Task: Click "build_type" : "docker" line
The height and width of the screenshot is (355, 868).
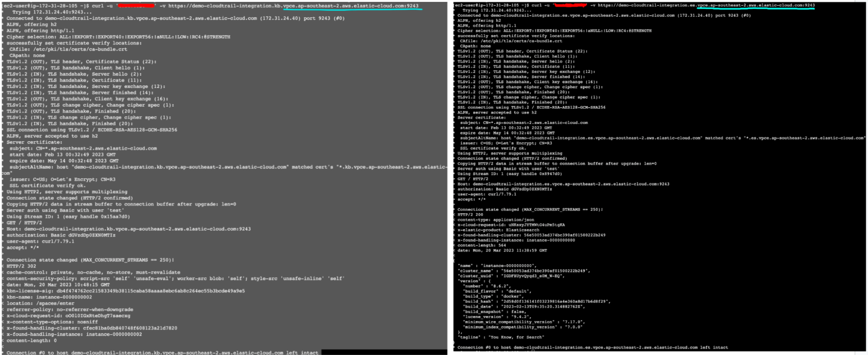Action: 494,296
